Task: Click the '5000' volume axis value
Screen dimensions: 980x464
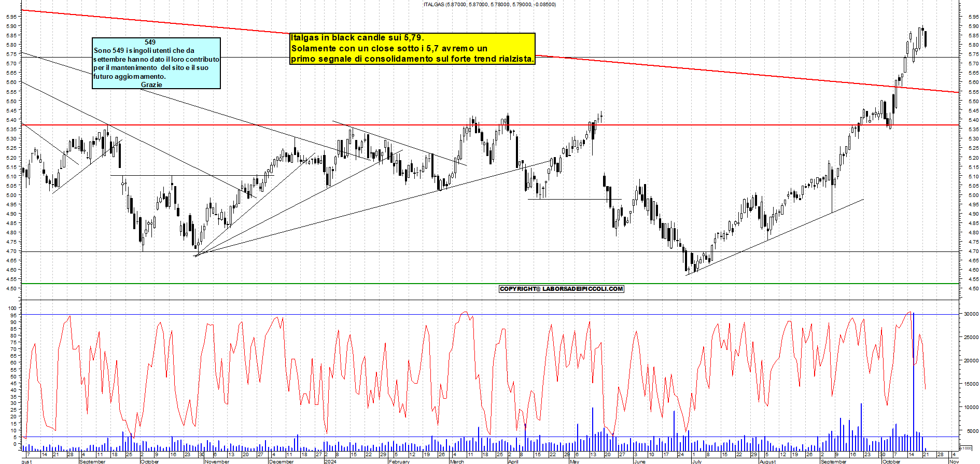Action: (x=972, y=431)
